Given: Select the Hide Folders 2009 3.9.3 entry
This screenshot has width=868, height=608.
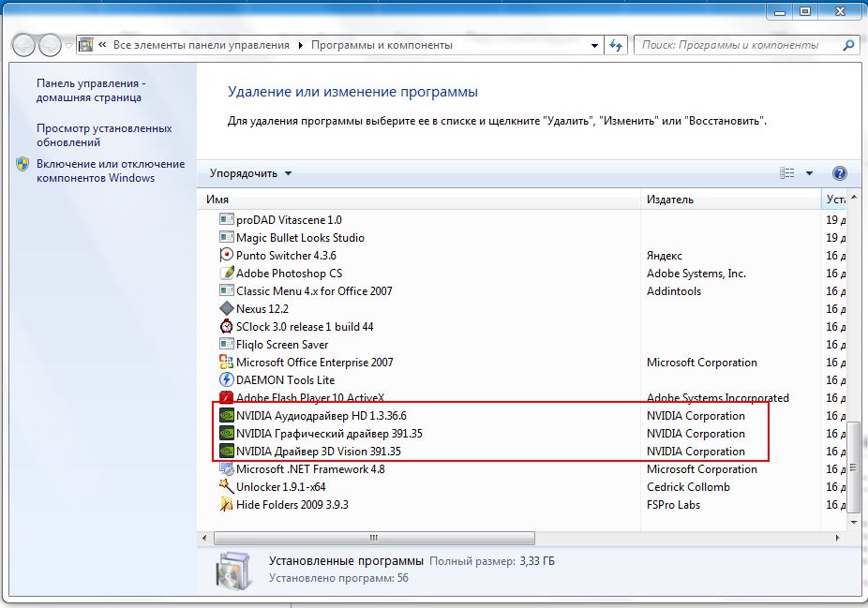Looking at the screenshot, I should coord(522,505).
